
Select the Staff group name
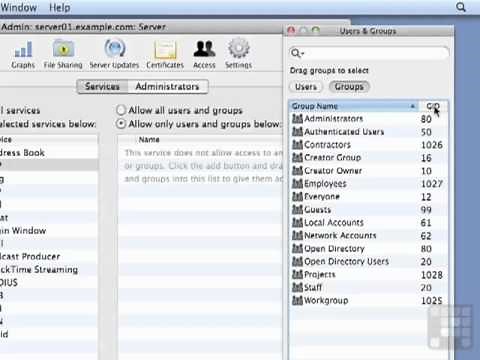pyautogui.click(x=313, y=287)
